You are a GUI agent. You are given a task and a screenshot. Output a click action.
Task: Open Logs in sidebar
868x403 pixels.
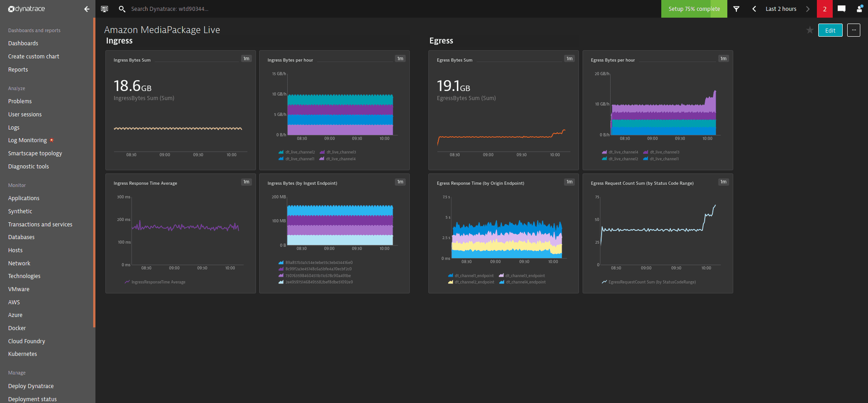pos(14,128)
